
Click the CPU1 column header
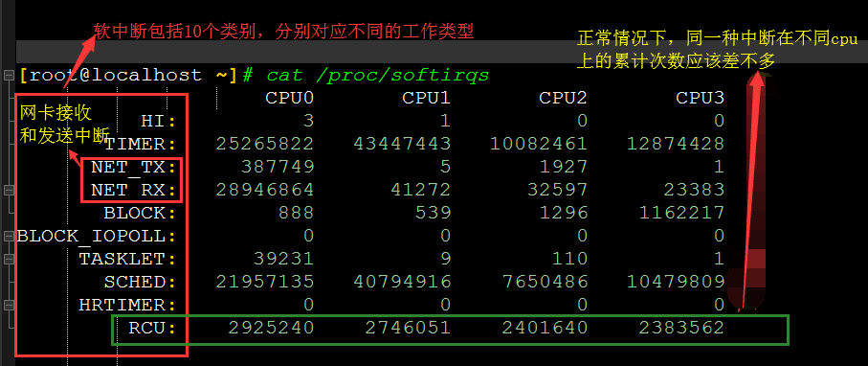click(x=426, y=98)
